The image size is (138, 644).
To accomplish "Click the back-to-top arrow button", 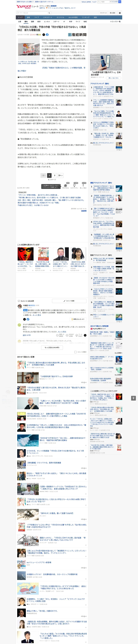I will point(133,398).
